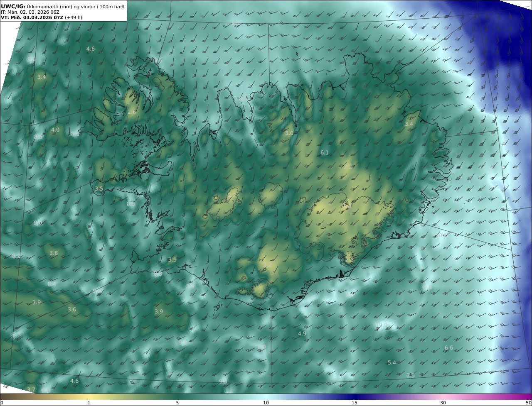This screenshot has width=532, height=406.
Task: Click the '15' label on the color scale
Action: coord(355,403)
